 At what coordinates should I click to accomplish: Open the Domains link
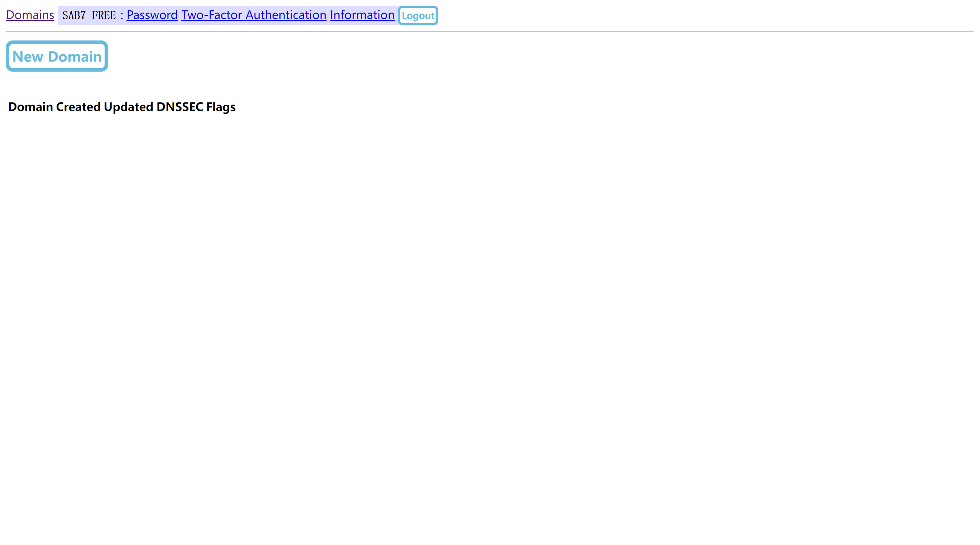point(30,15)
